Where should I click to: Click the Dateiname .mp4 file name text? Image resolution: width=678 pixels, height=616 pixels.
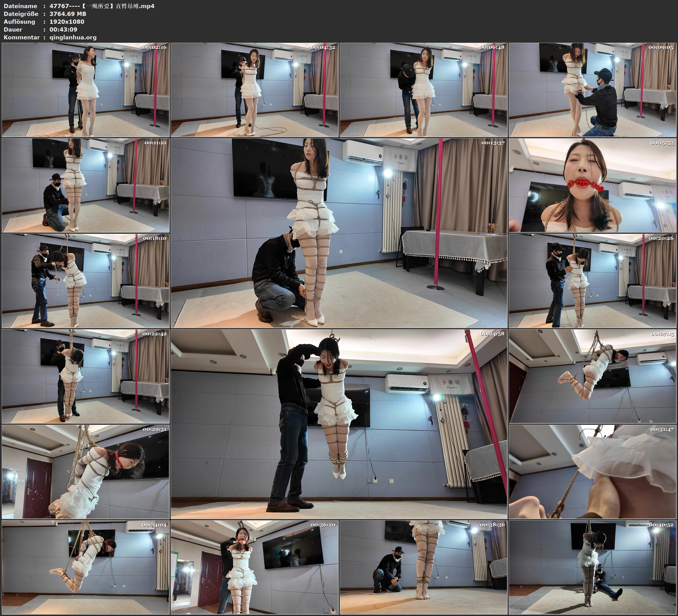102,6
